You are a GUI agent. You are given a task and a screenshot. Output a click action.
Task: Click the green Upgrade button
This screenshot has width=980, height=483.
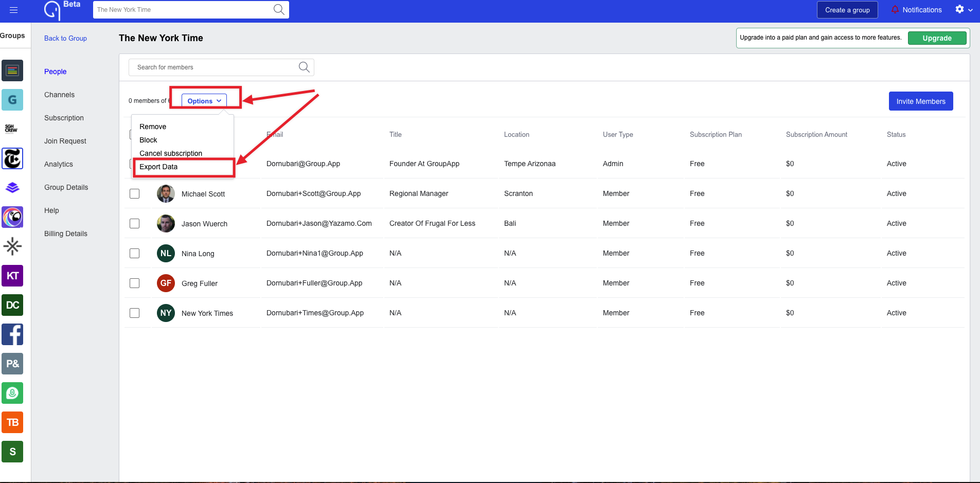click(x=937, y=38)
